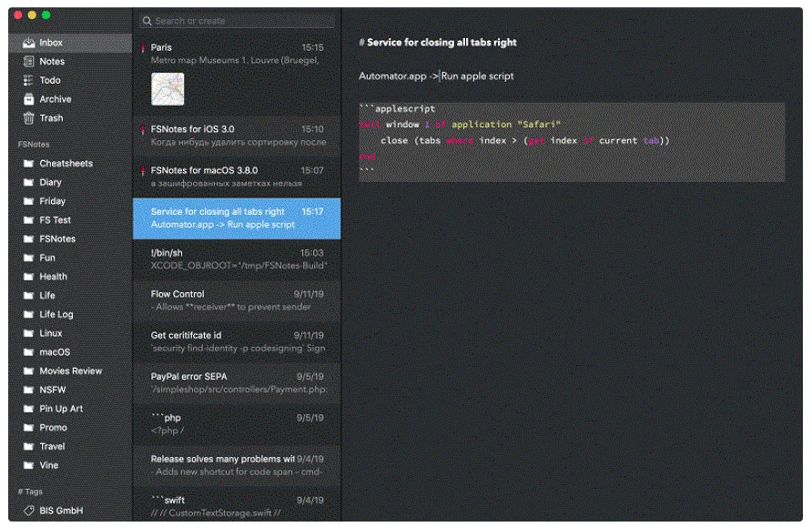Place cursor in Automator.app -> Run apple script line
The width and height of the screenshot is (812, 527).
436,76
